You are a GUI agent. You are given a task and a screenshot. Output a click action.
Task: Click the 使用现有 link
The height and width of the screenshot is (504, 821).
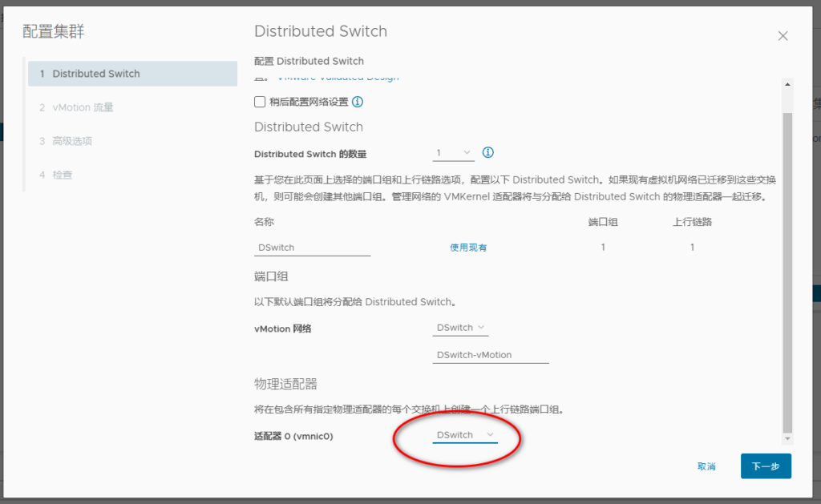(468, 248)
